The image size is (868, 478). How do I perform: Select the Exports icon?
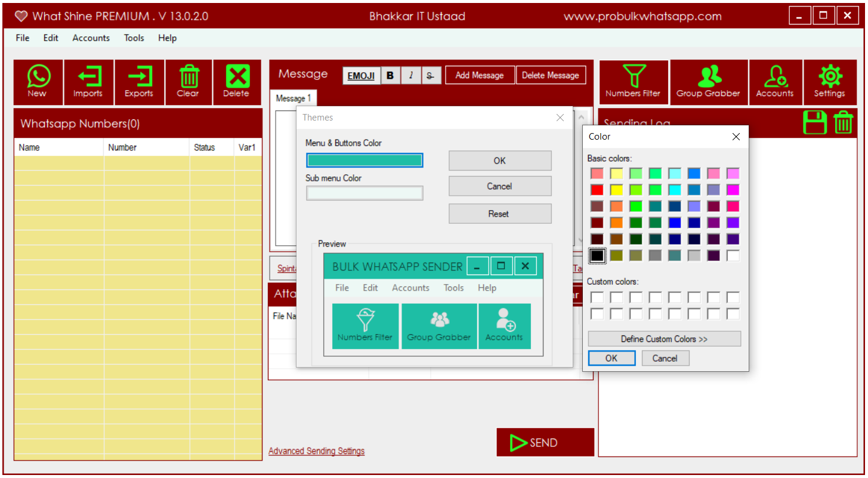click(139, 82)
